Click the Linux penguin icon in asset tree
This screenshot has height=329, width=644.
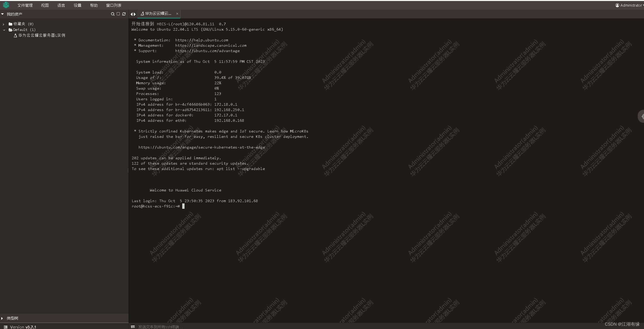(x=15, y=36)
